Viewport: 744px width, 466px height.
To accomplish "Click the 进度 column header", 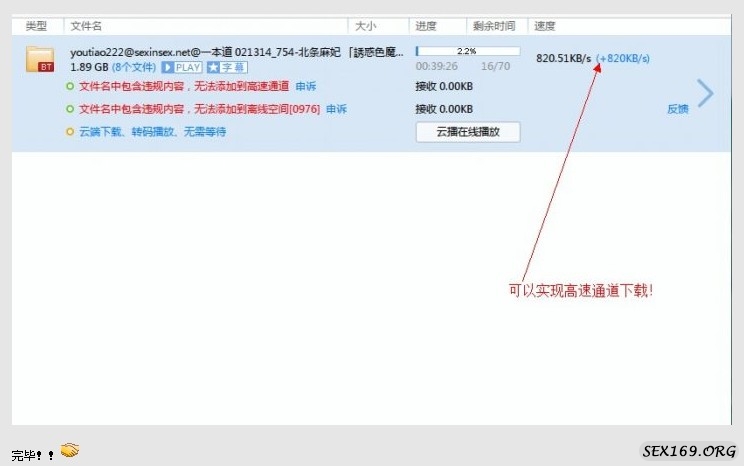I will tap(426, 25).
